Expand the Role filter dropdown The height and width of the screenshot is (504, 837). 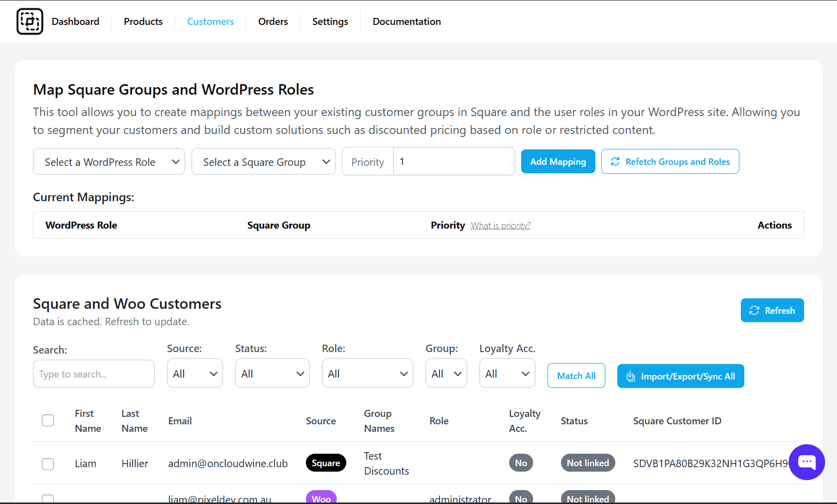pos(368,374)
